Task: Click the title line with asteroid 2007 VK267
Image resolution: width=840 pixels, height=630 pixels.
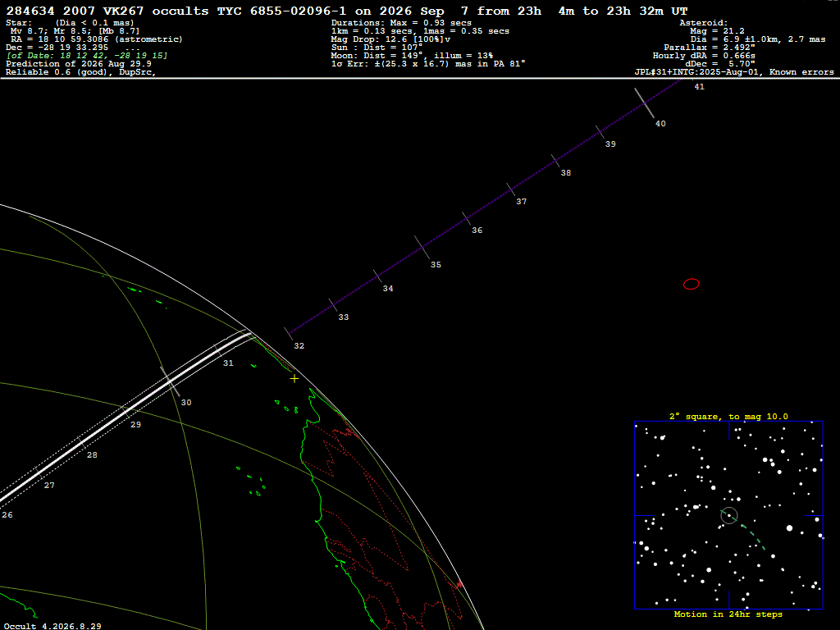Action: pos(347,11)
